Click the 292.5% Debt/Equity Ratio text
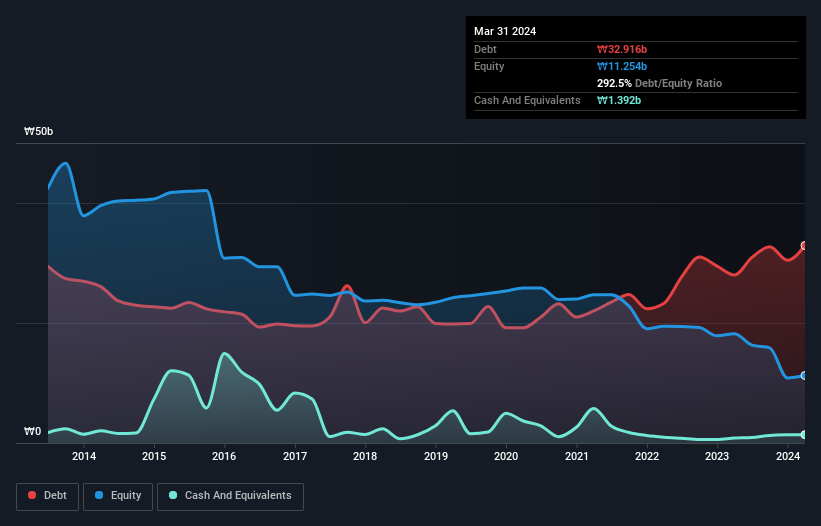Image resolution: width=821 pixels, height=526 pixels. [659, 83]
